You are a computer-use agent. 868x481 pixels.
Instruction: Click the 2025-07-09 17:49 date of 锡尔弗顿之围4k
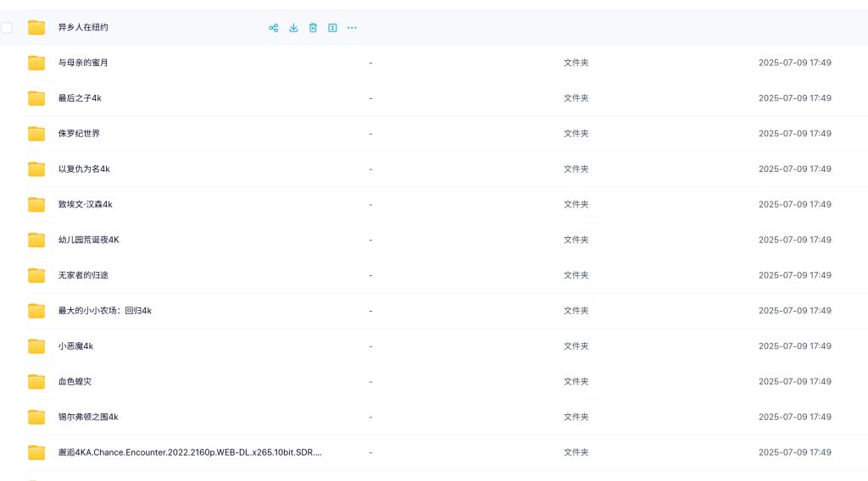[795, 417]
